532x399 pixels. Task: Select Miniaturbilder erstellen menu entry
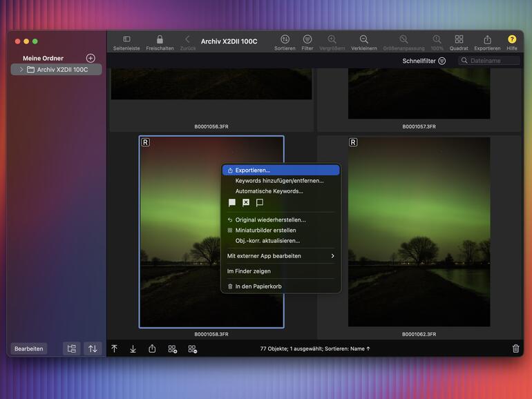click(281, 230)
